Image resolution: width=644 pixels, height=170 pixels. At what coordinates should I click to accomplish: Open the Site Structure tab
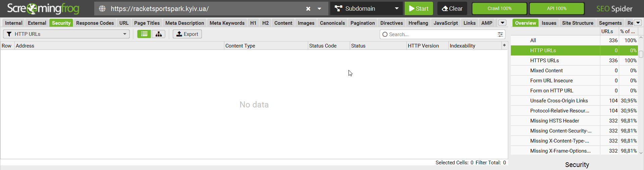[x=578, y=23]
